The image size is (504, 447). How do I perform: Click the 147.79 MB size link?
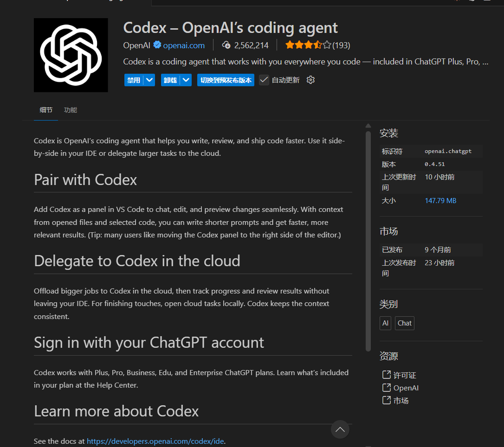tap(440, 201)
